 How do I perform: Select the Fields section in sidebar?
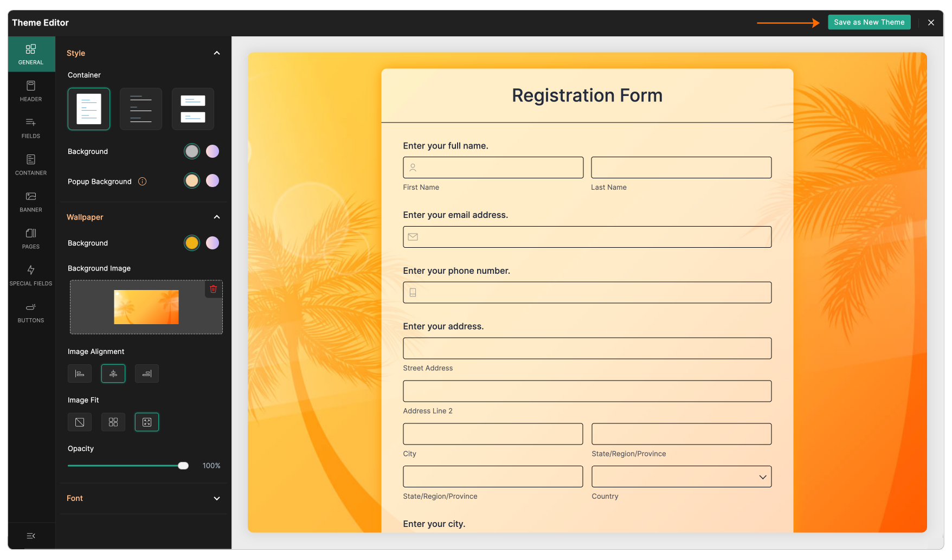(31, 128)
